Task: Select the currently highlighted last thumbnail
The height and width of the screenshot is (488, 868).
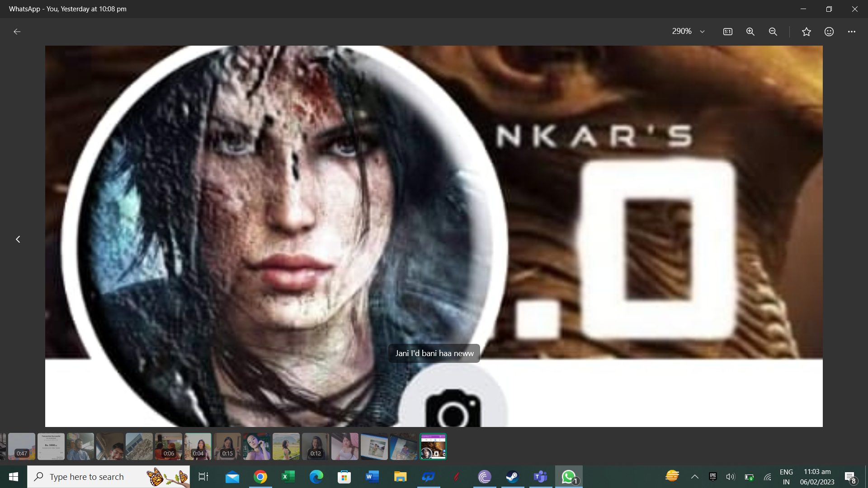Action: 433,446
